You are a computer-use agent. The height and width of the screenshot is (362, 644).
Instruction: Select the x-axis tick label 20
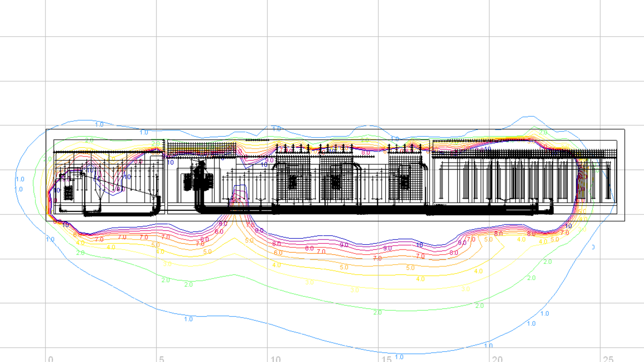pos(497,359)
